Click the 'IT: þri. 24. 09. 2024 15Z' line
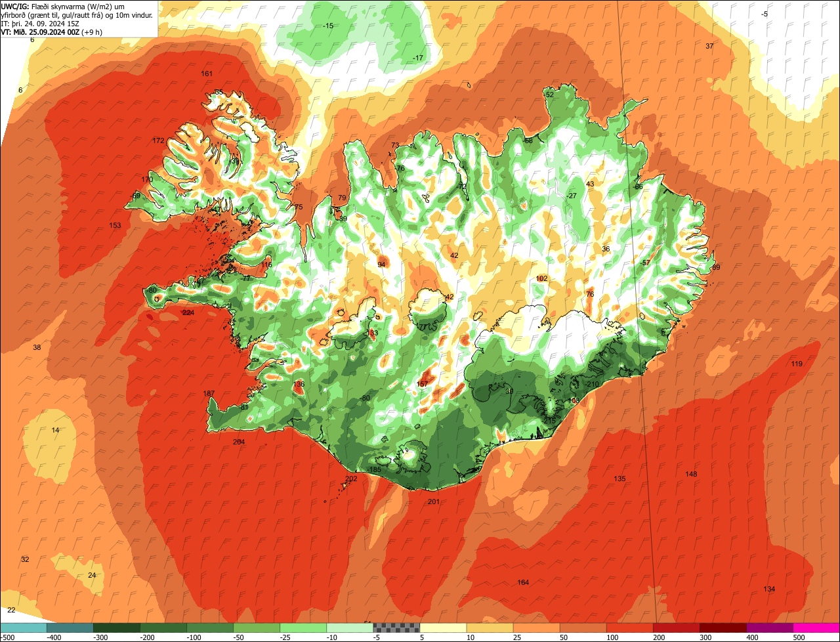The height and width of the screenshot is (642, 840). 39,23
